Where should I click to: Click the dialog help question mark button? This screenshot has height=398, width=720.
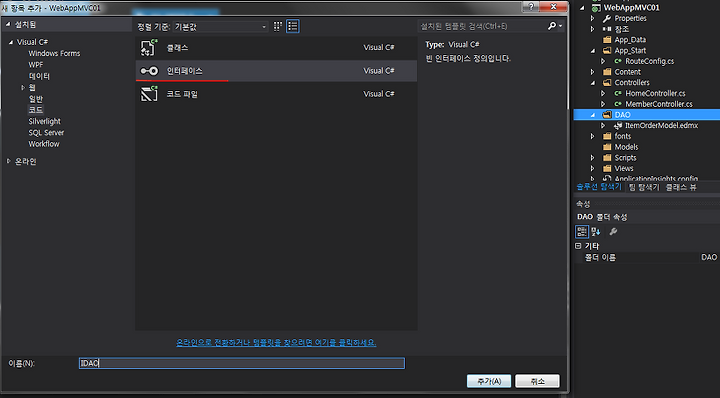coord(531,6)
